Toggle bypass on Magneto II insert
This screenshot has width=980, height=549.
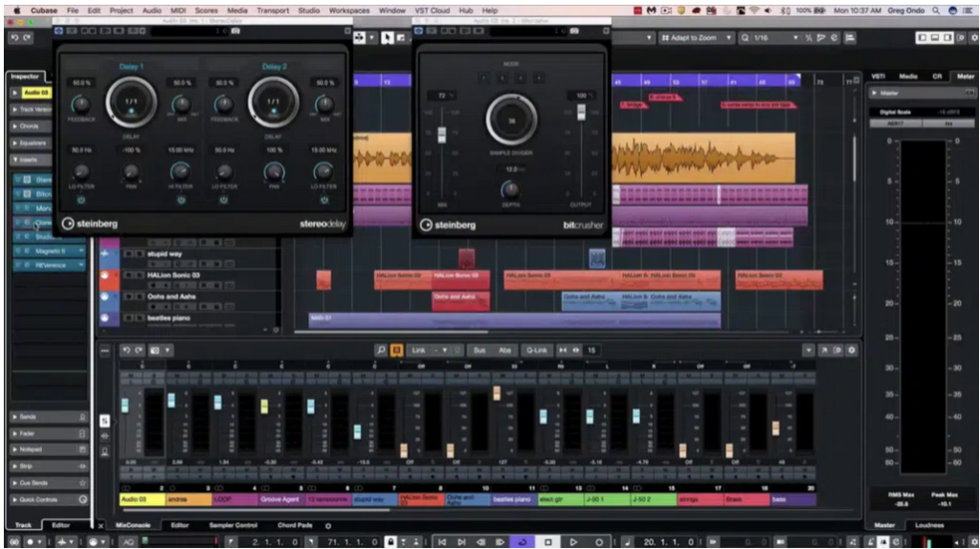[x=18, y=252]
